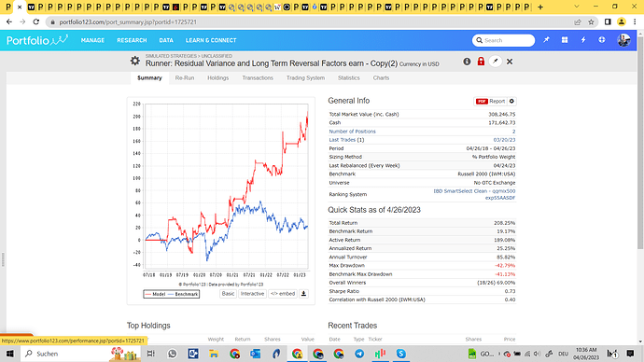The width and height of the screenshot is (644, 362).
Task: Open the RESEARCH menu
Action: pyautogui.click(x=132, y=40)
